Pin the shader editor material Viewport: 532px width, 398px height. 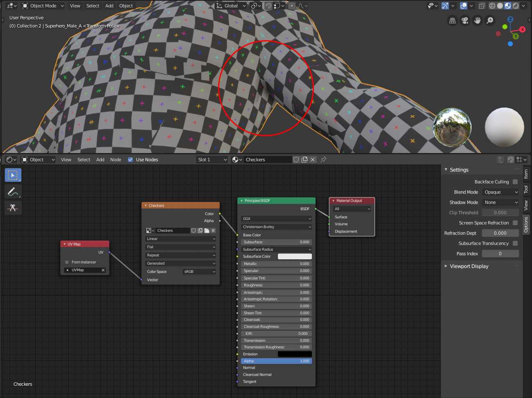tap(323, 160)
